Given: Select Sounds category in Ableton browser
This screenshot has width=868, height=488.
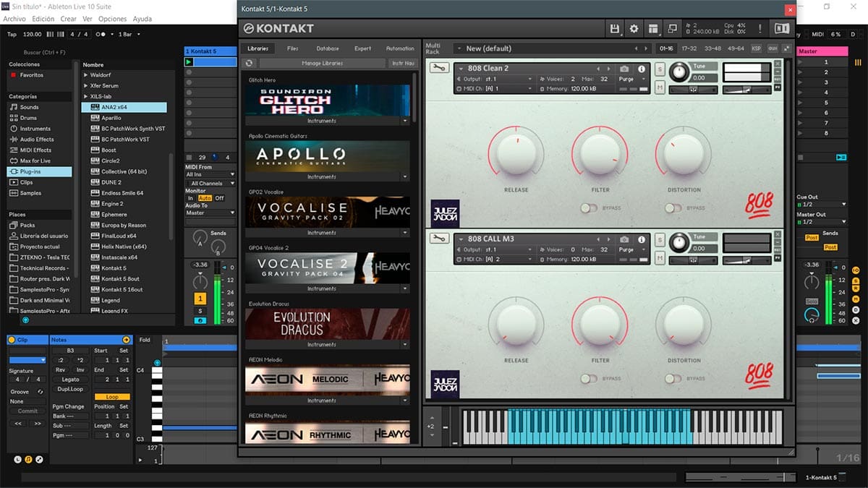Looking at the screenshot, I should tap(30, 107).
